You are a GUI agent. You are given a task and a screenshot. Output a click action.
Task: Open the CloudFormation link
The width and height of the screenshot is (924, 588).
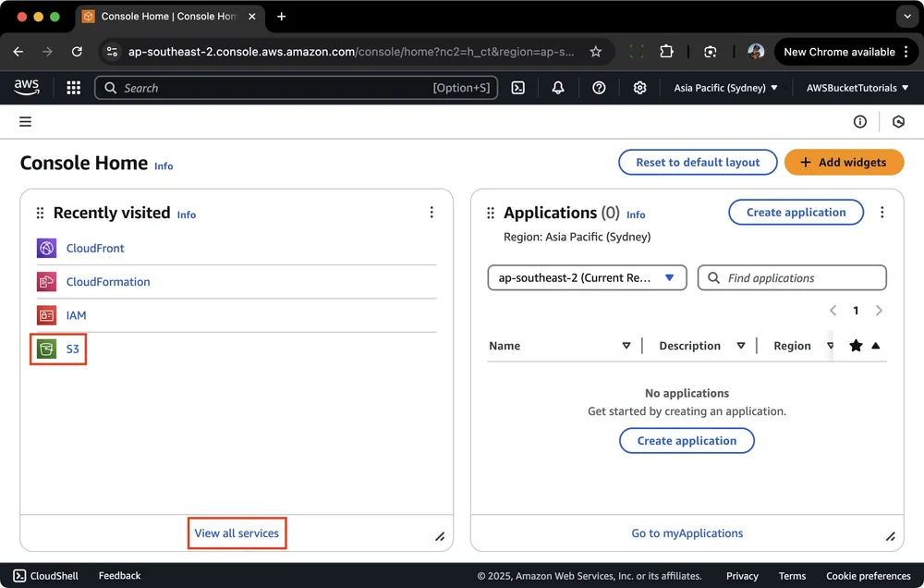click(x=108, y=282)
